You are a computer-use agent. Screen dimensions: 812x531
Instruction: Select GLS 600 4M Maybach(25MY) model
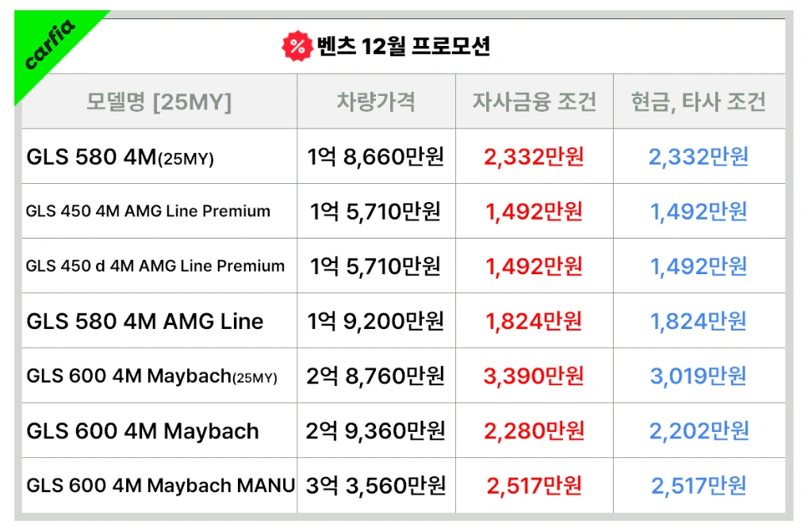coord(151,376)
